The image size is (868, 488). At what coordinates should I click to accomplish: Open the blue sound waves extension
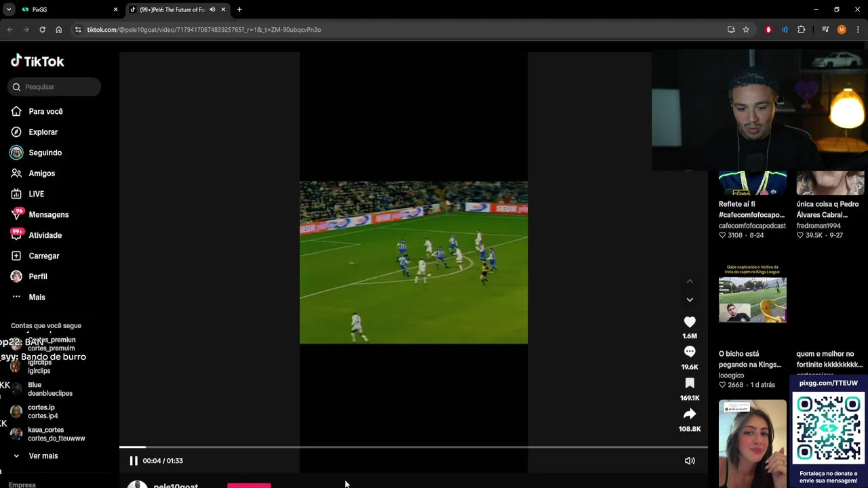(x=785, y=30)
